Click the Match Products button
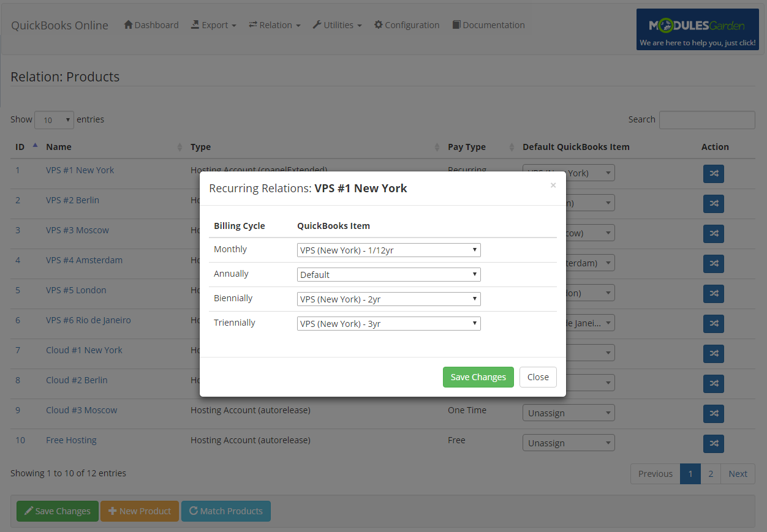 (x=225, y=511)
